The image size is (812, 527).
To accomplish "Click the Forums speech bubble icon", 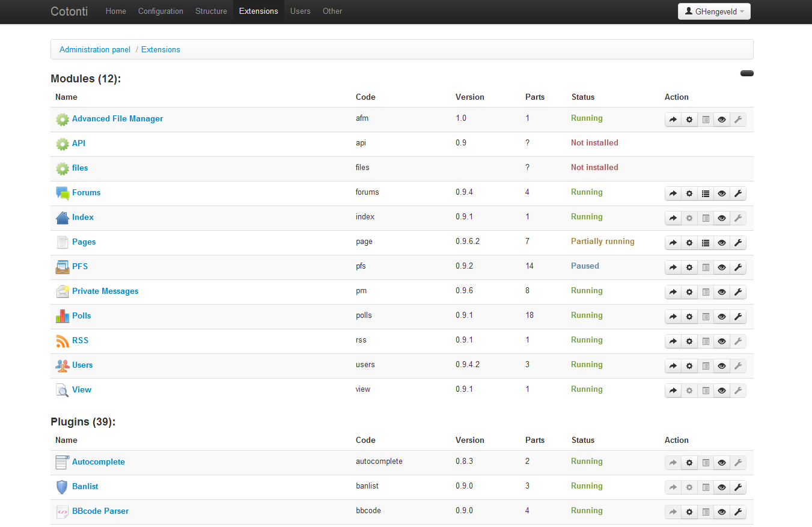I will coord(63,193).
